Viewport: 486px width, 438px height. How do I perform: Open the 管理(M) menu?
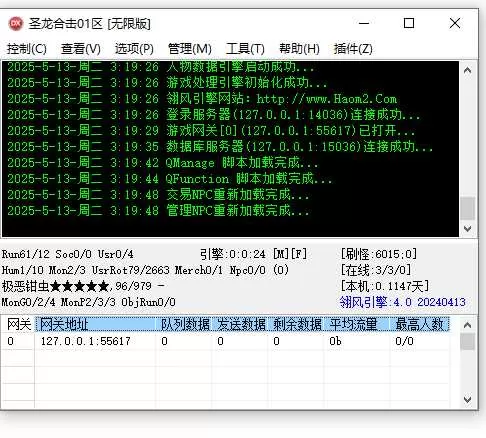coord(190,49)
